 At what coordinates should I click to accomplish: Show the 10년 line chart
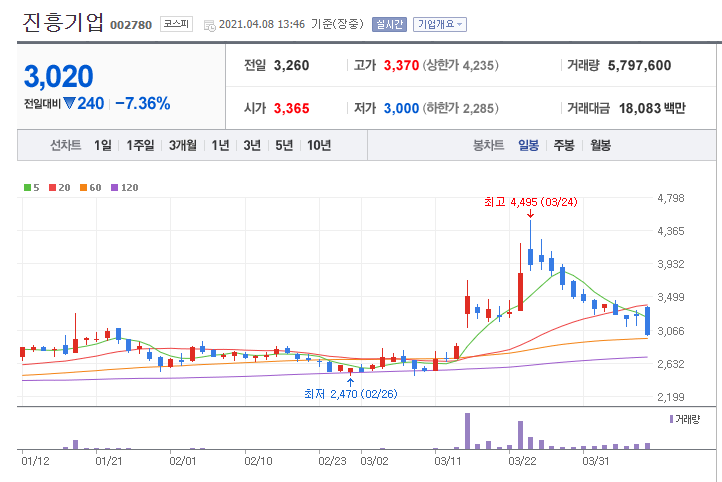pyautogui.click(x=319, y=145)
